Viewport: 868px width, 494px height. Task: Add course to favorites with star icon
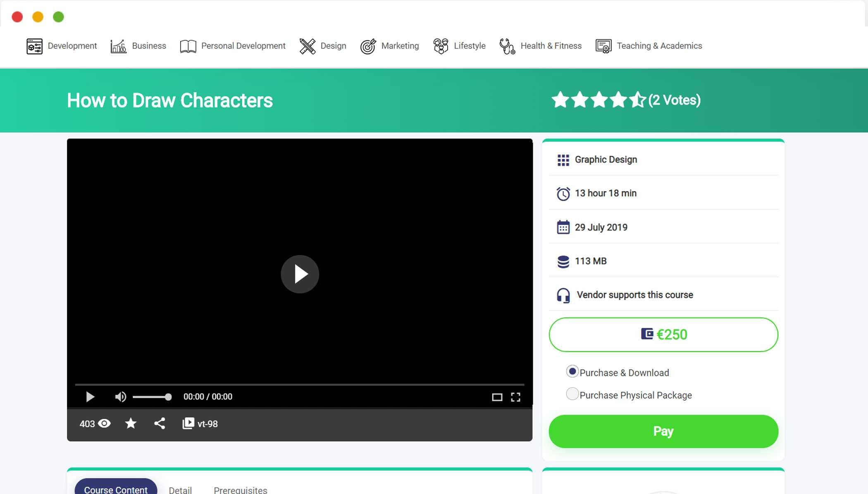(x=131, y=423)
